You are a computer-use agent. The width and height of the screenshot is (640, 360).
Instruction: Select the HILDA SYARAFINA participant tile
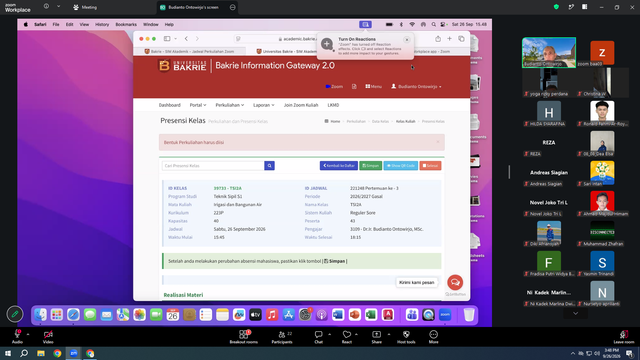(549, 113)
